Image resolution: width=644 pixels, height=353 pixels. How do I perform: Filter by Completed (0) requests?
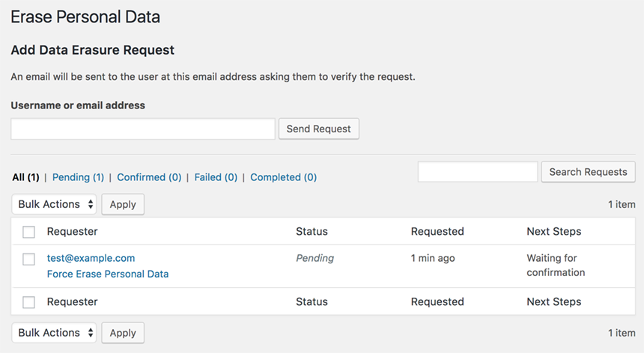(x=283, y=177)
